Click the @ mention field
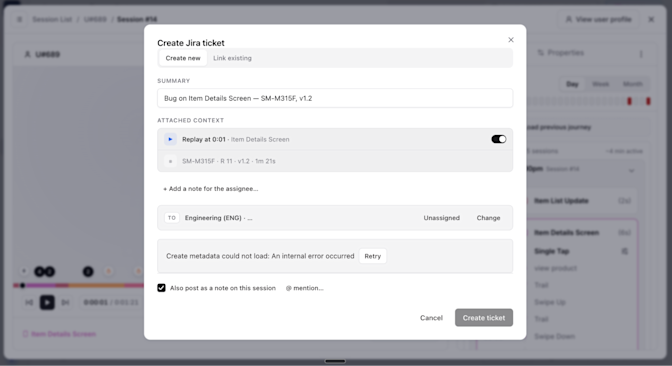Viewport: 672px width, 366px height. [304, 288]
